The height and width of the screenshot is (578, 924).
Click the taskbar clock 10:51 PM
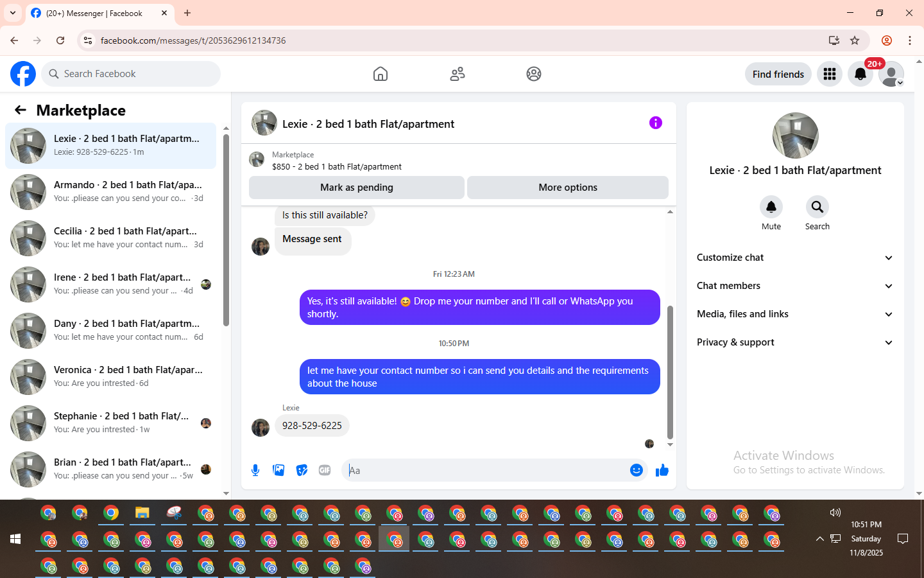(x=866, y=525)
